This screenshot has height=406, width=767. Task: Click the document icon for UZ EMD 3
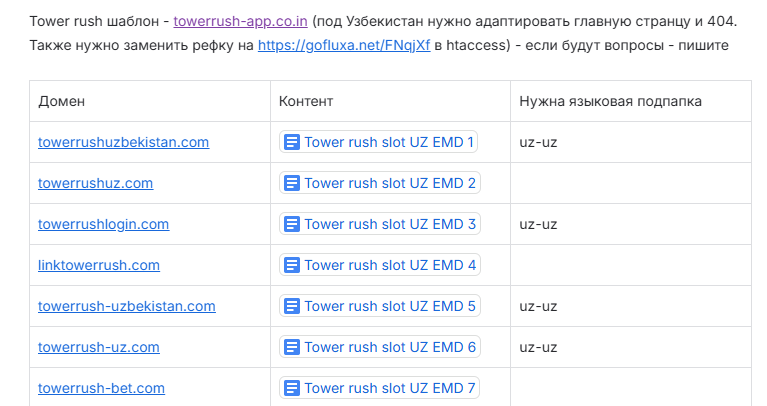(292, 225)
